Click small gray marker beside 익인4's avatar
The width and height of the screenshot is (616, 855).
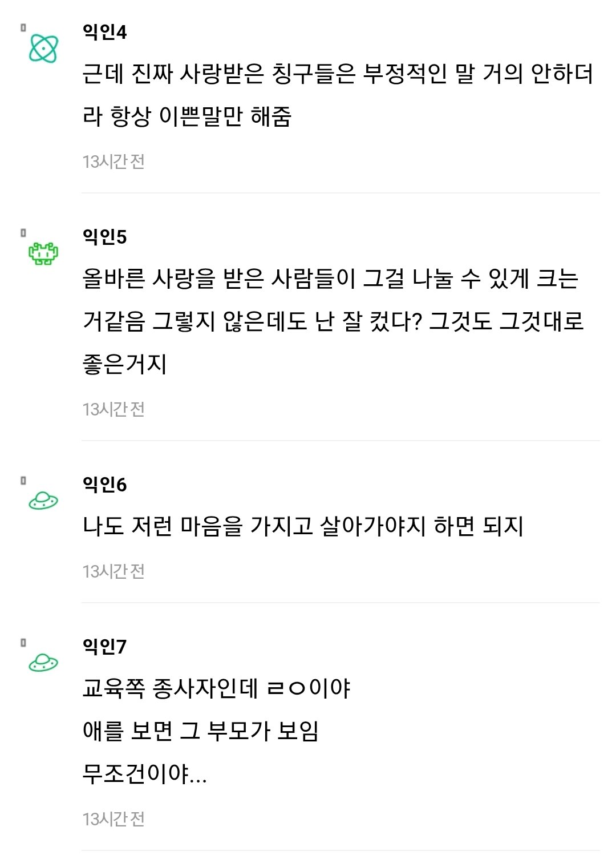coord(23,27)
